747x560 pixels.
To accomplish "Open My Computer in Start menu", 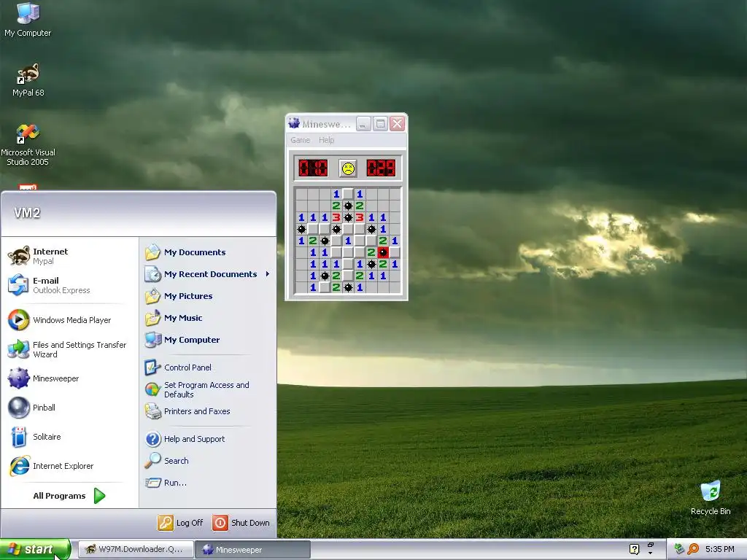I will coord(182,340).
